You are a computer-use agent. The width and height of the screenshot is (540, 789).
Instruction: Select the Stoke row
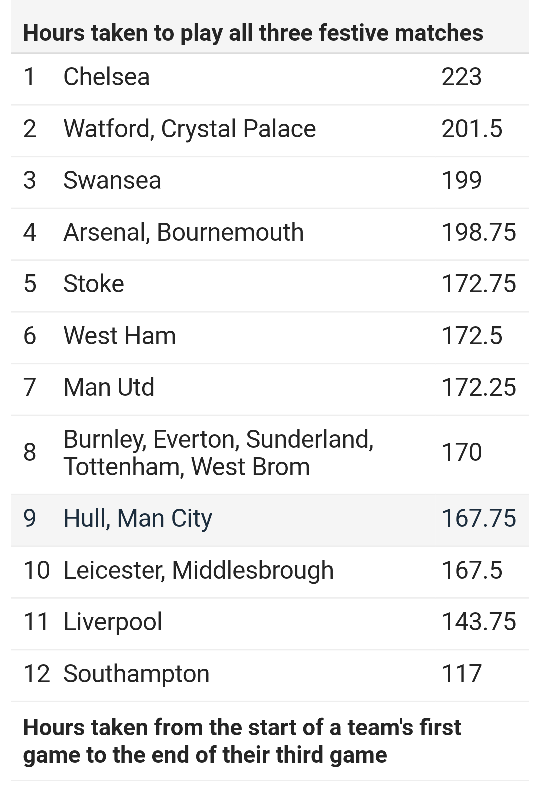[270, 286]
